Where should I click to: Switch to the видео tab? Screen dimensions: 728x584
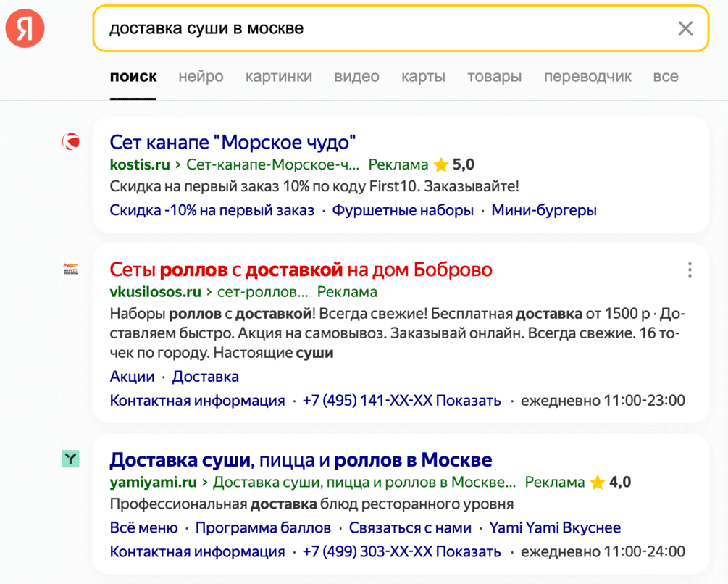(x=356, y=76)
